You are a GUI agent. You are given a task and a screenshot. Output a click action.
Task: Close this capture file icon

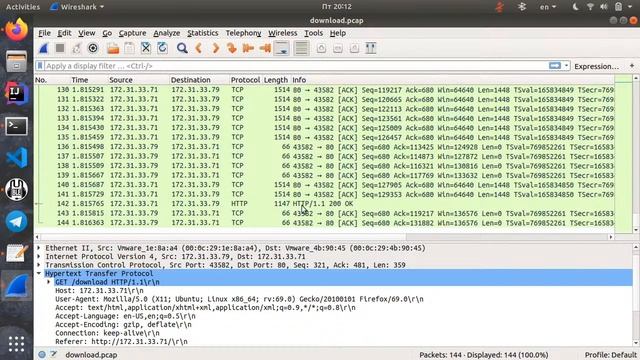click(x=146, y=48)
